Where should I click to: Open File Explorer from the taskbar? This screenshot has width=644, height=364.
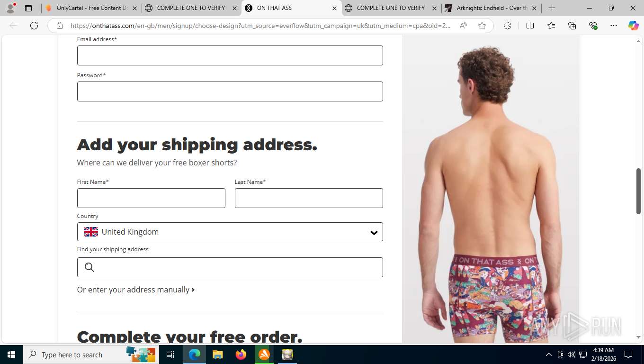coord(217,355)
